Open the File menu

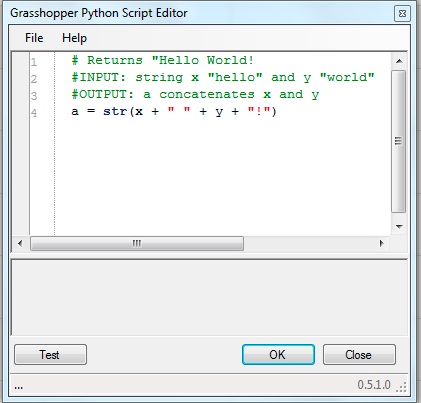pyautogui.click(x=34, y=38)
